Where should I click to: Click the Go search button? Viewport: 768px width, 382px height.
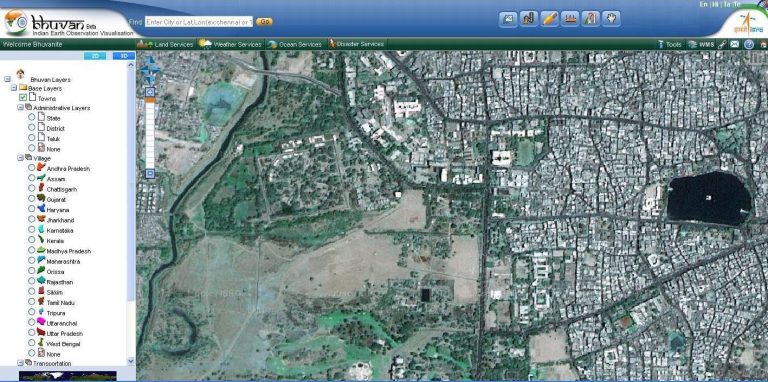[264, 22]
